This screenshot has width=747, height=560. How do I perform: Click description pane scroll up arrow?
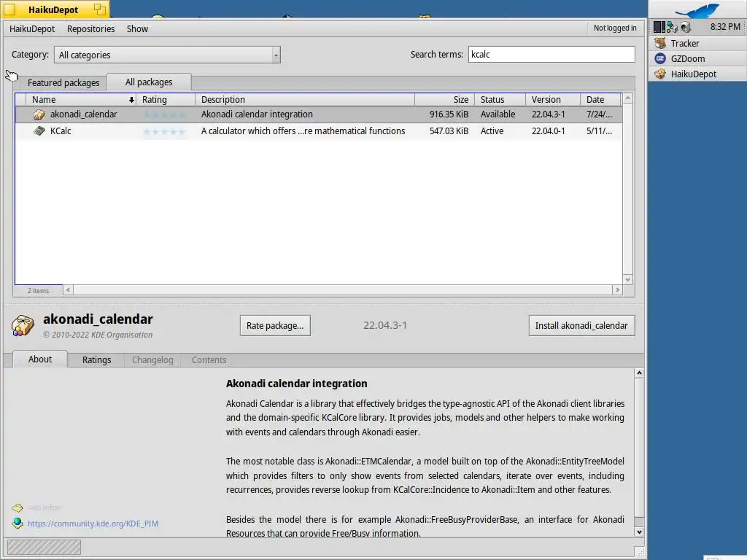(639, 373)
